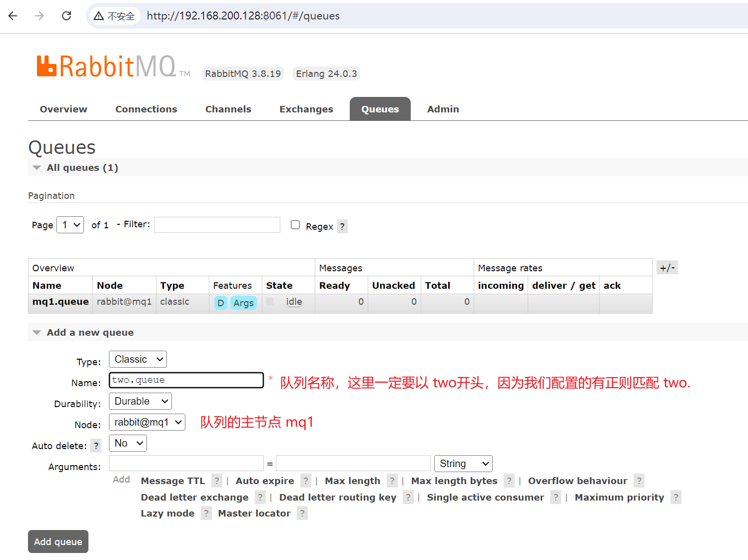This screenshot has width=748, height=560.
Task: Click the Add queue button
Action: (x=58, y=542)
